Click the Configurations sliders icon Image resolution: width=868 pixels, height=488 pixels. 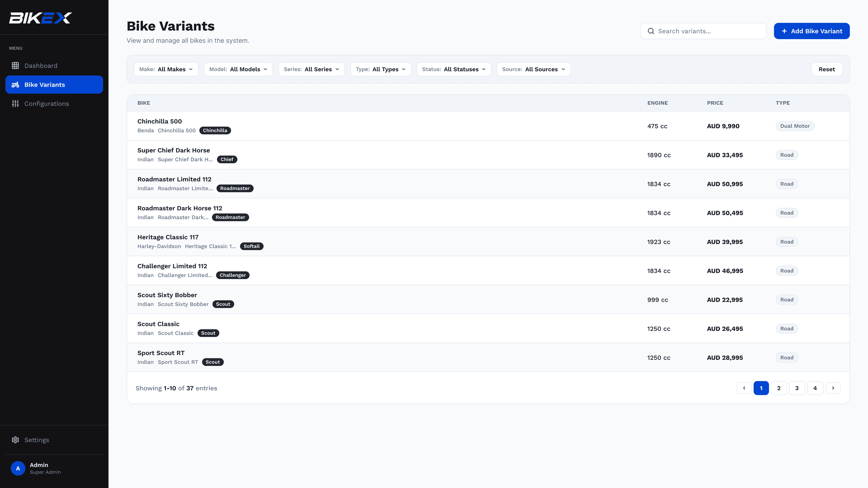pyautogui.click(x=15, y=103)
